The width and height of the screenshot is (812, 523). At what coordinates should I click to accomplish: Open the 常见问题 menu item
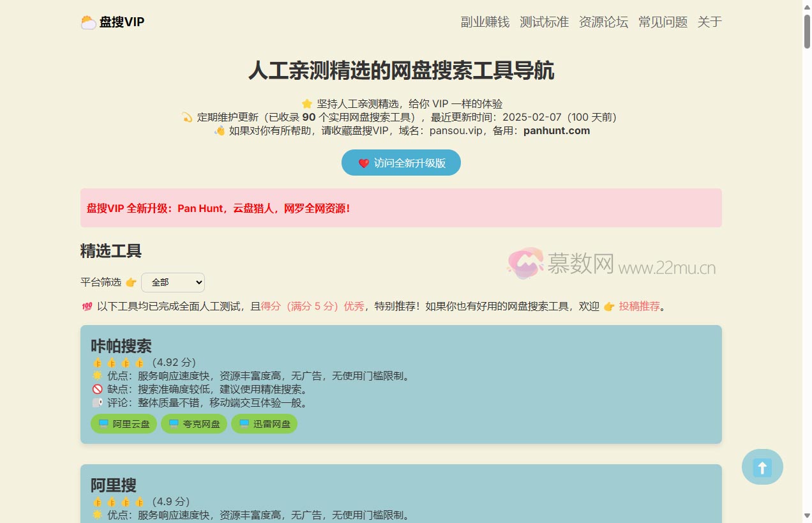[663, 22]
